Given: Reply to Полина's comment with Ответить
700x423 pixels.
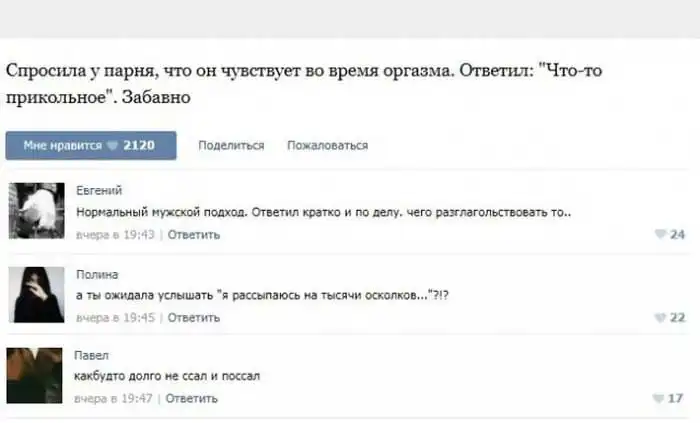Looking at the screenshot, I should coord(194,318).
